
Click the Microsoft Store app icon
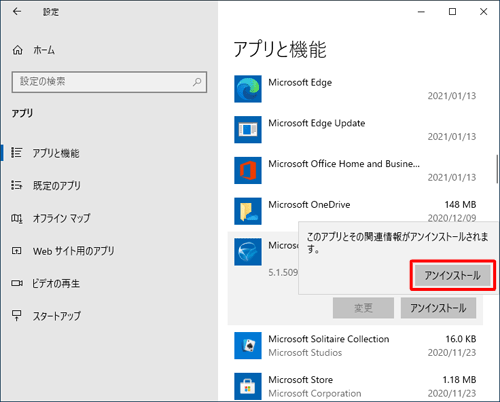(x=248, y=386)
